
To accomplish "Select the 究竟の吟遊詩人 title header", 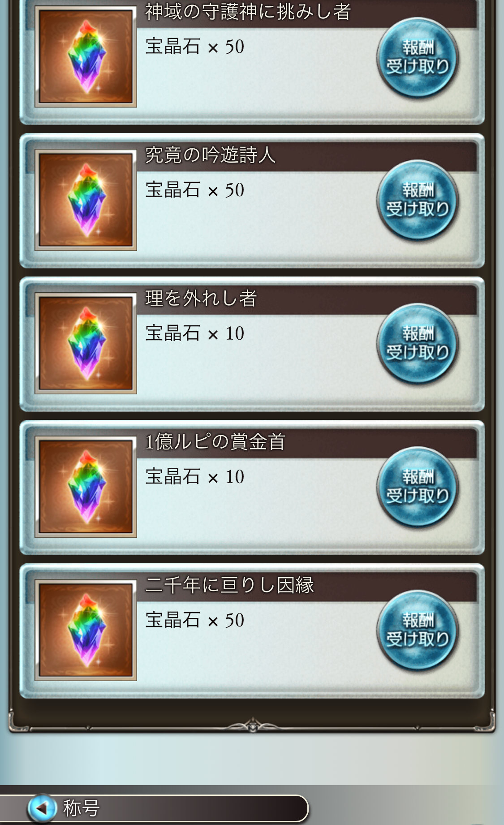I will pyautogui.click(x=210, y=155).
